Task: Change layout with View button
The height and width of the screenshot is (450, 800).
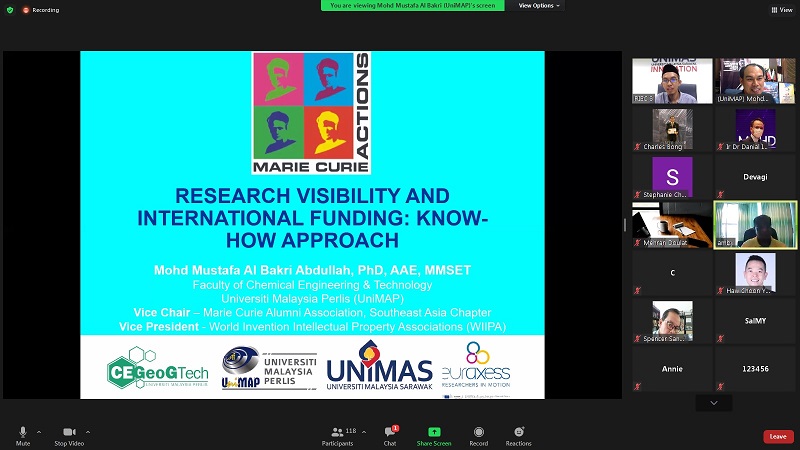Action: (x=782, y=10)
